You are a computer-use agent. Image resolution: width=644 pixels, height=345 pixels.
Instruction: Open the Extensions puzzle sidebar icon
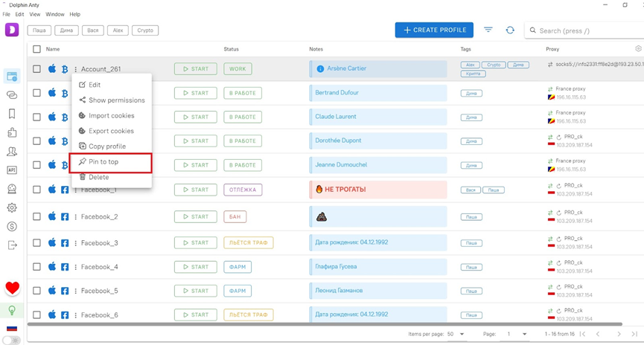[12, 132]
